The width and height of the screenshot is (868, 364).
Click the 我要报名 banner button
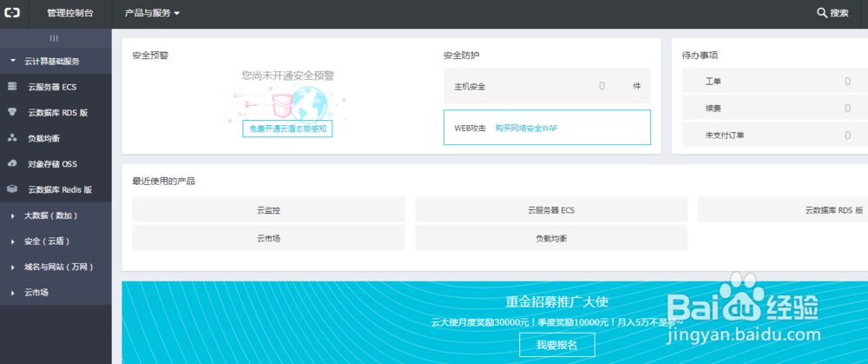557,345
